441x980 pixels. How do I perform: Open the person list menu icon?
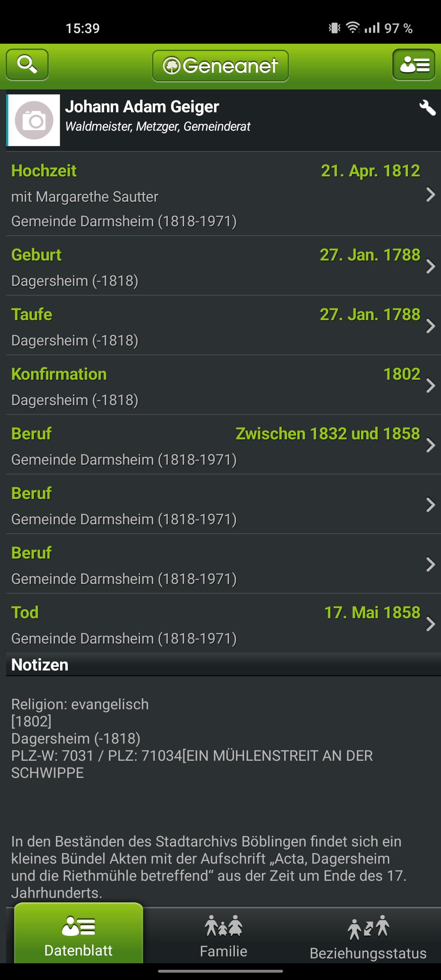click(413, 65)
